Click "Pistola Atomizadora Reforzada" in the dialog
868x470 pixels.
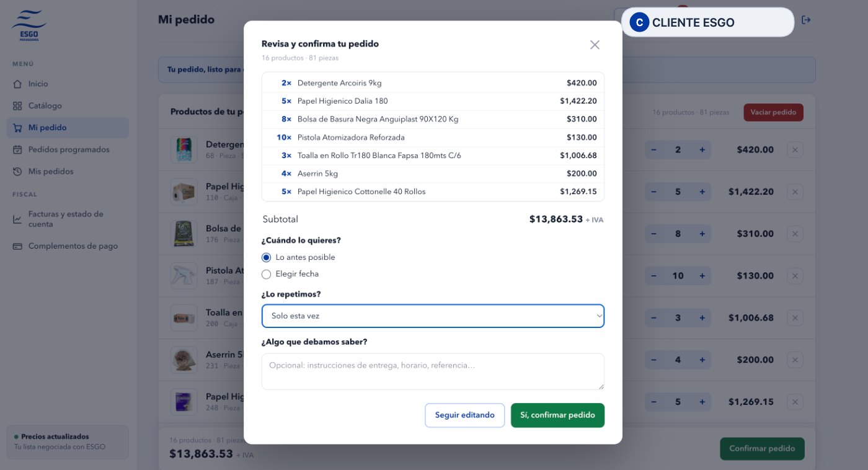pos(351,137)
